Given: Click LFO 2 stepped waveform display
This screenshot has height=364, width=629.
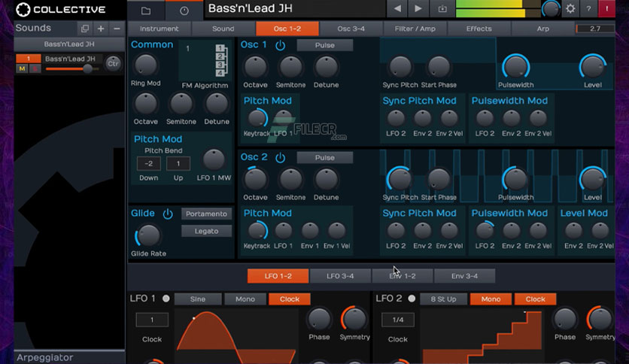Looking at the screenshot, I should (x=482, y=336).
